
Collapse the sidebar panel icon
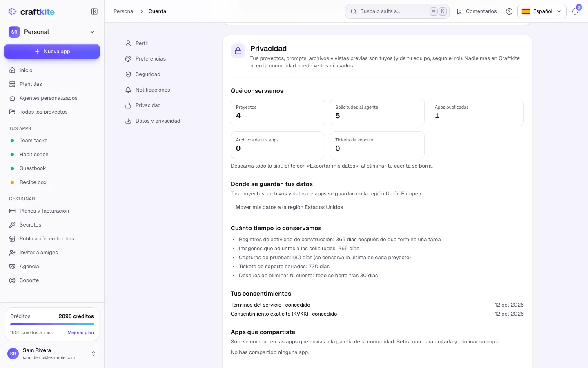[94, 11]
